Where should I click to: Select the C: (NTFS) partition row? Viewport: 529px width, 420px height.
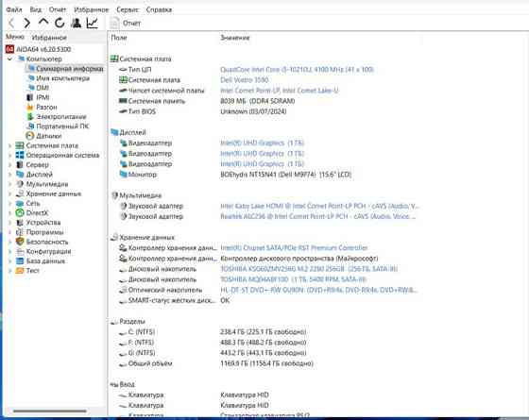(x=213, y=331)
